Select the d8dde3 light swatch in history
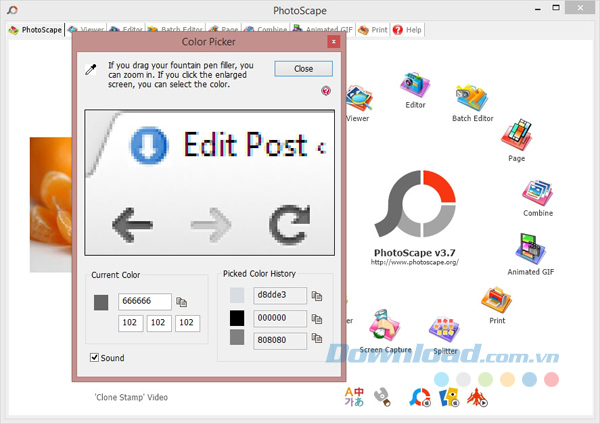 237,295
